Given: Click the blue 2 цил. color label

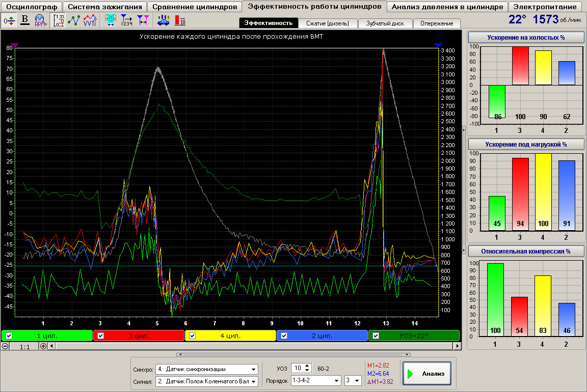Looking at the screenshot, I should [323, 335].
